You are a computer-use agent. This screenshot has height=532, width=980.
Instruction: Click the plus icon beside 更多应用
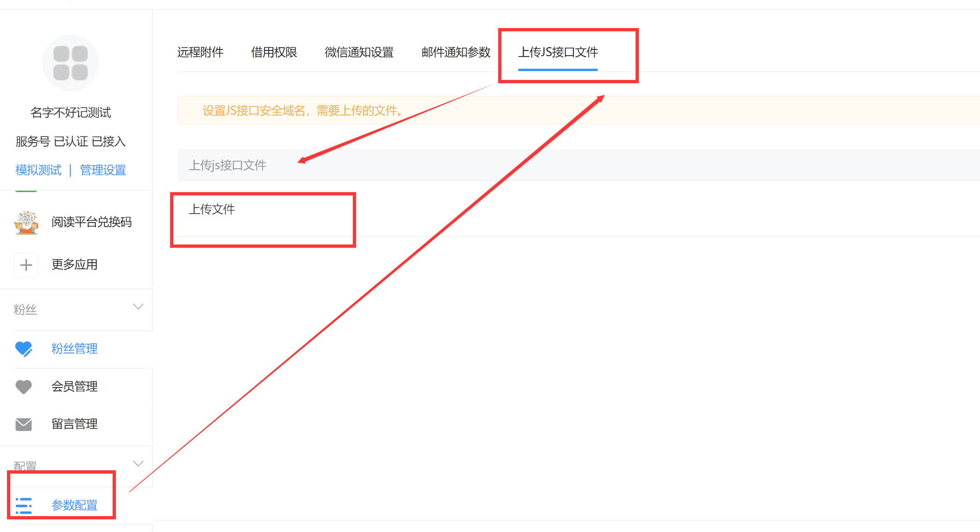click(x=26, y=265)
